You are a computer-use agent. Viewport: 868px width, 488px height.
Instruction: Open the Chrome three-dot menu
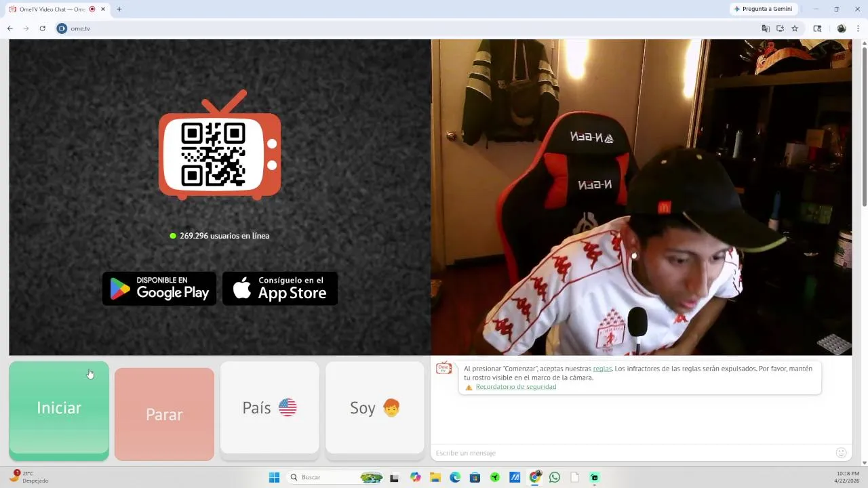pyautogui.click(x=858, y=28)
